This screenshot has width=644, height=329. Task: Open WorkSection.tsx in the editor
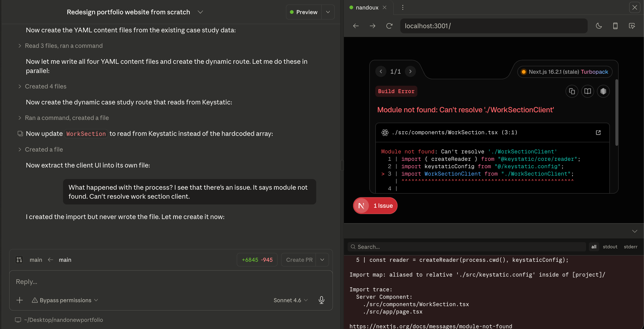(598, 133)
